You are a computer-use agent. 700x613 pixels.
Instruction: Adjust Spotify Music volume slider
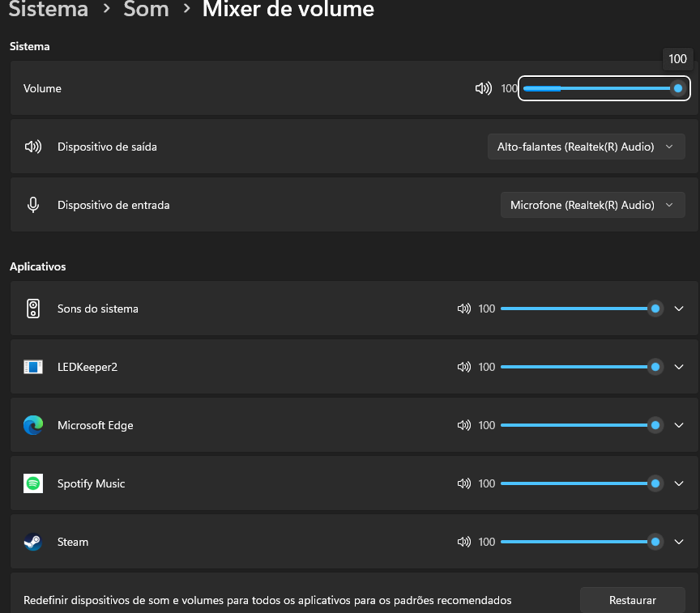(581, 483)
